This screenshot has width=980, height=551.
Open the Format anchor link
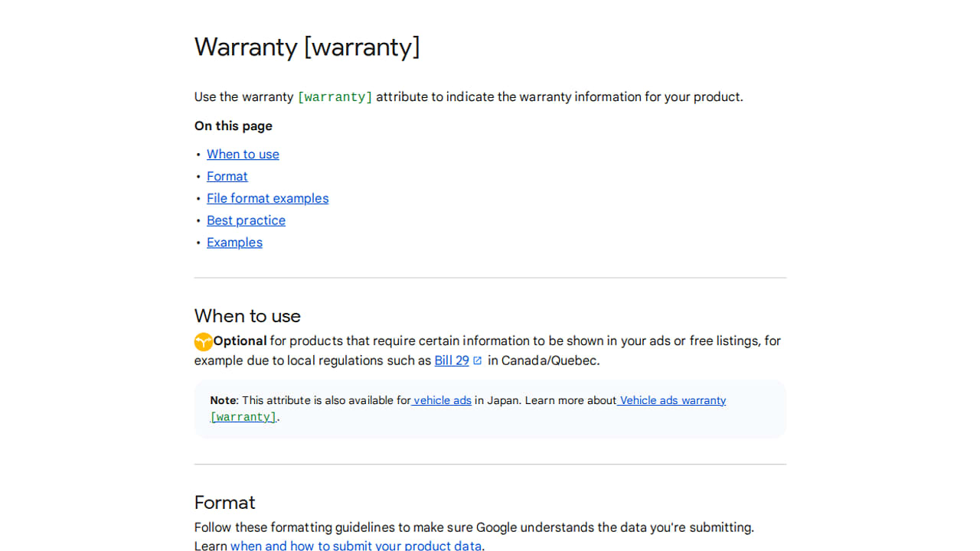click(x=227, y=176)
